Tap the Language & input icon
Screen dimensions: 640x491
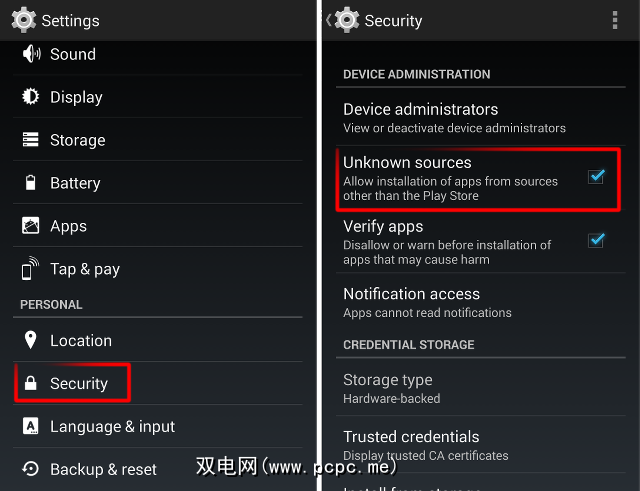click(31, 426)
